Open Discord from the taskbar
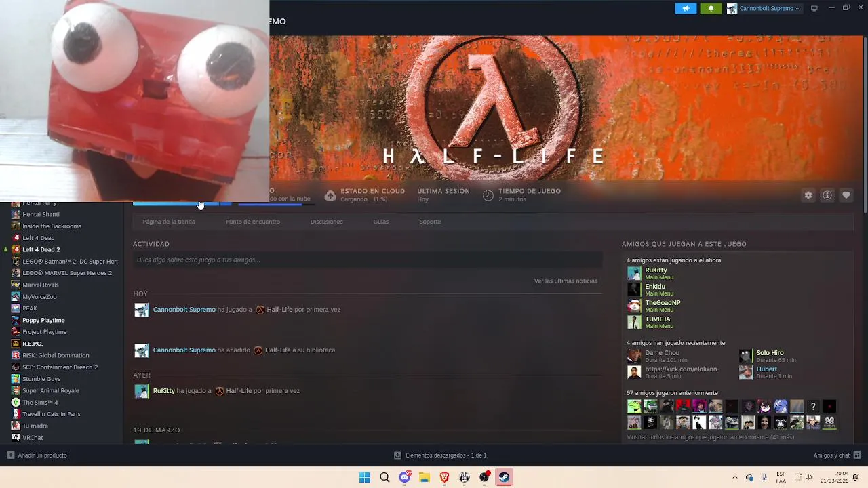The width and height of the screenshot is (868, 488). click(405, 477)
